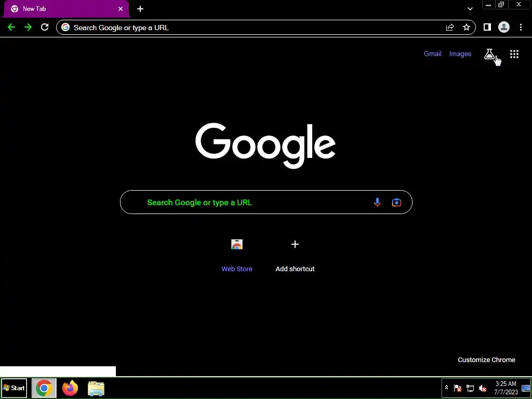Click the Google search box
The height and width of the screenshot is (399, 532).
pos(266,202)
